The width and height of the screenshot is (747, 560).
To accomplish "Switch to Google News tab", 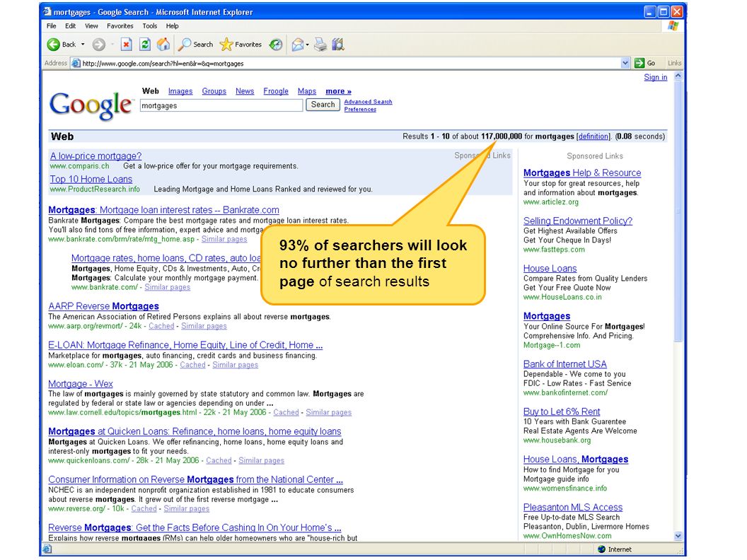I will tap(244, 91).
